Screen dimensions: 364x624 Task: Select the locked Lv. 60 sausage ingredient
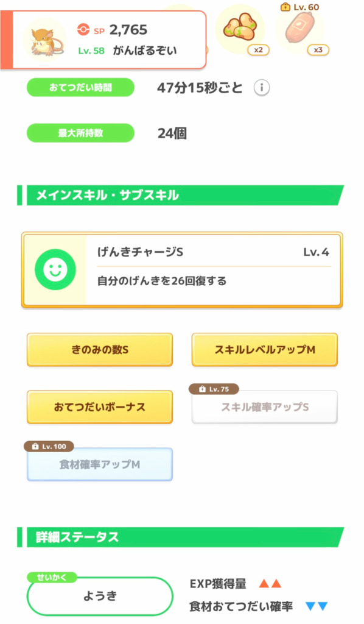click(x=301, y=29)
